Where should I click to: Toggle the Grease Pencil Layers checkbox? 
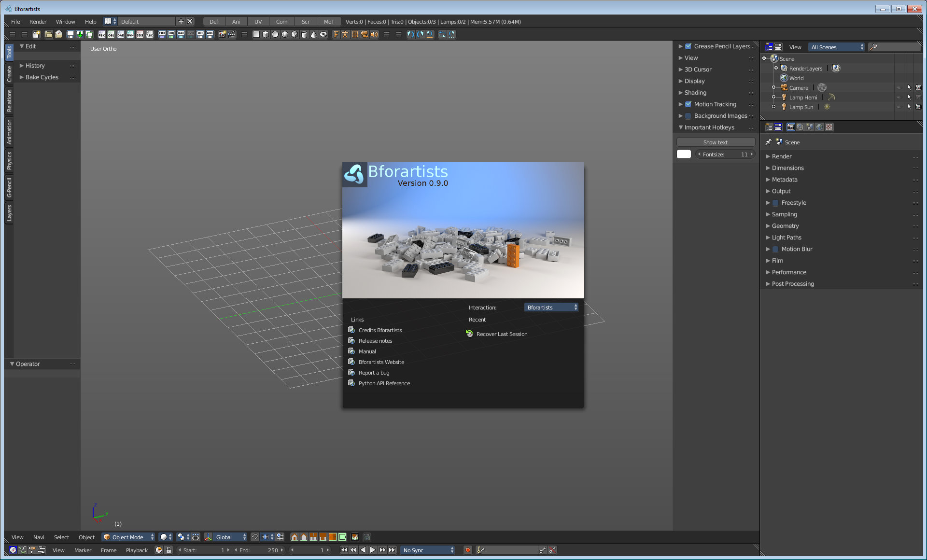click(688, 46)
